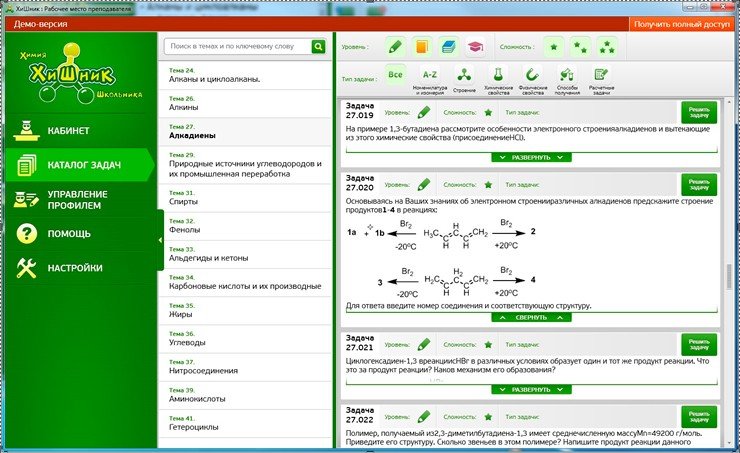Image resolution: width=740 pixels, height=453 pixels.
Task: Click pencil level icon in task 27.019
Action: pyautogui.click(x=424, y=112)
